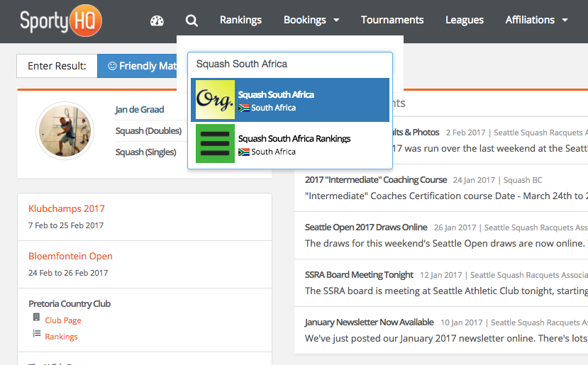The width and height of the screenshot is (588, 365).
Task: Click the Squash BC source label
Action: pyautogui.click(x=523, y=180)
